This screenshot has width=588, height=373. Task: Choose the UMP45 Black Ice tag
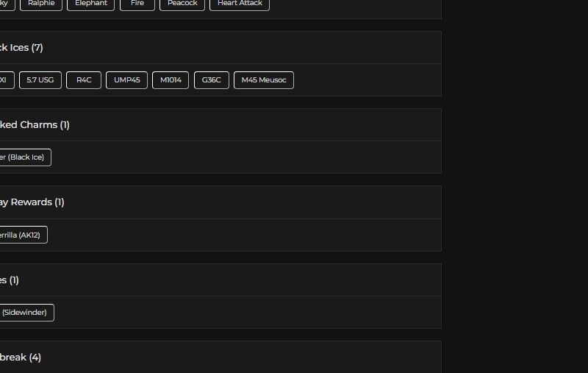point(126,80)
